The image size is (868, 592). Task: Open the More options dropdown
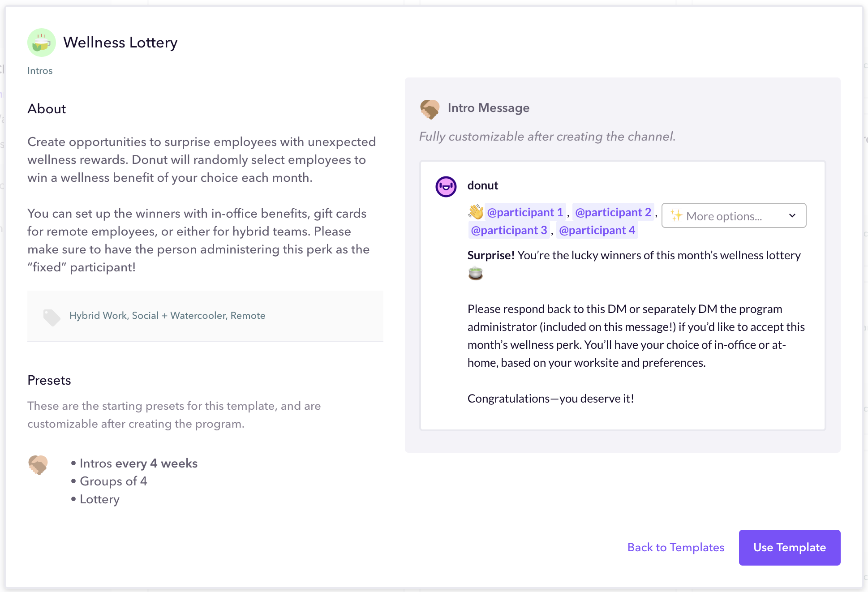coord(734,216)
